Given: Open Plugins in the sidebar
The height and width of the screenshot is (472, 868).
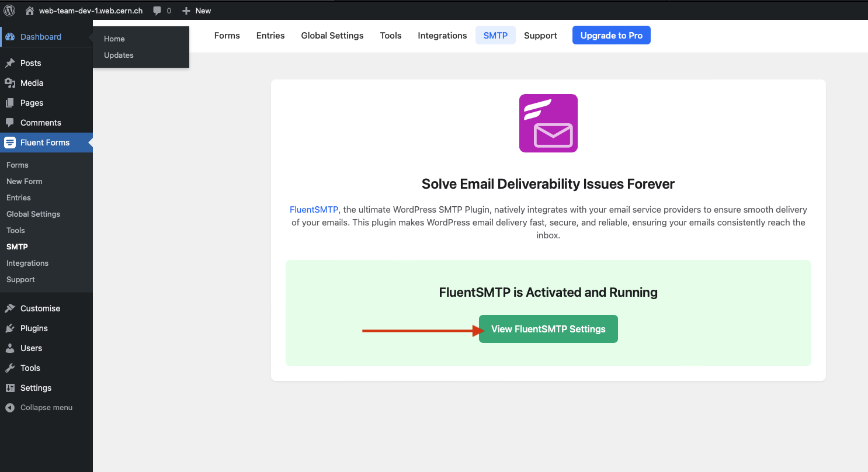Looking at the screenshot, I should (46, 328).
